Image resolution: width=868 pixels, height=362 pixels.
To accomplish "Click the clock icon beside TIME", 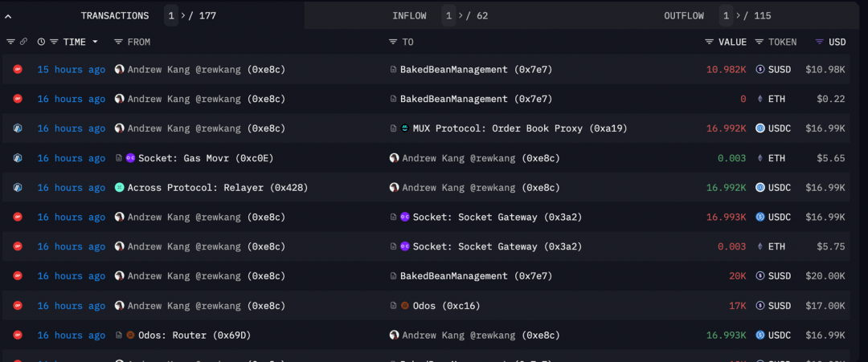I will (x=41, y=42).
